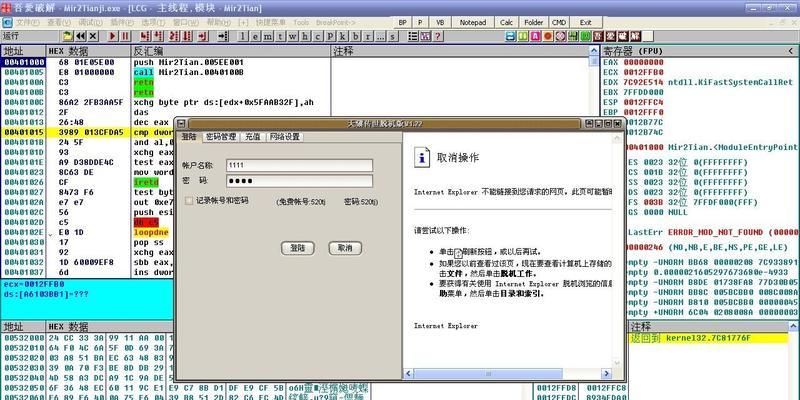Open the 快捷菜单 menu
The image size is (800, 400).
[x=271, y=22]
